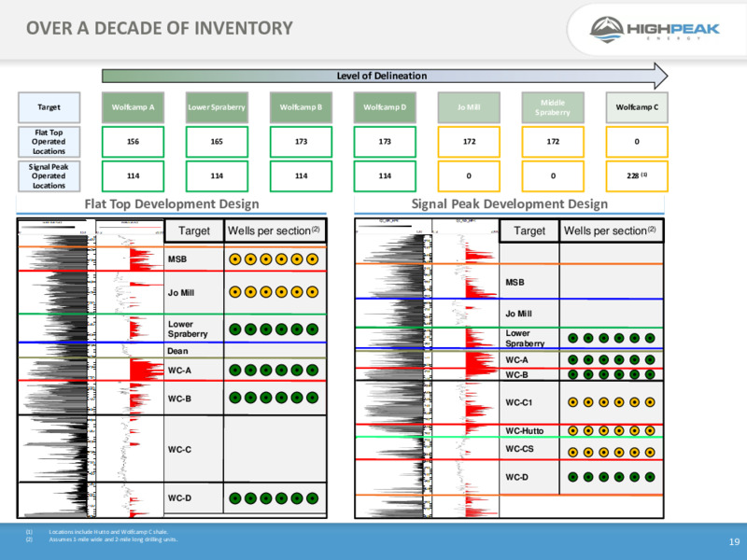This screenshot has width=747, height=560.
Task: Click the 'Level of Delineation' arrow
Action: [x=385, y=76]
